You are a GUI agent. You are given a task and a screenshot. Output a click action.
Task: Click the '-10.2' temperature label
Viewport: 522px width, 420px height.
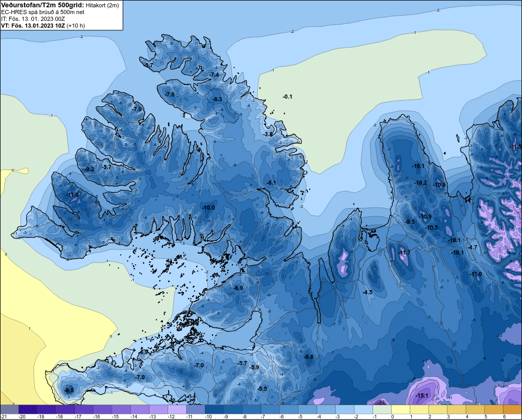coord(420,183)
